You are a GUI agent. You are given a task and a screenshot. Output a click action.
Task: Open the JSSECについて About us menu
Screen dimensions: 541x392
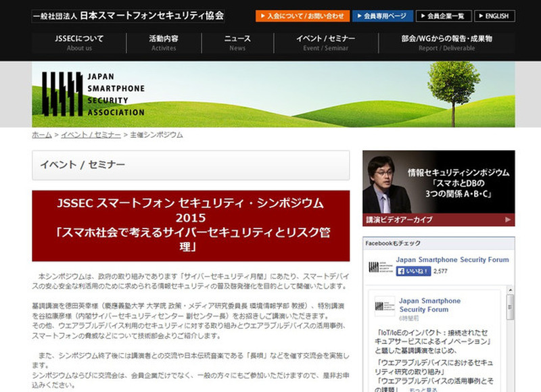79,43
